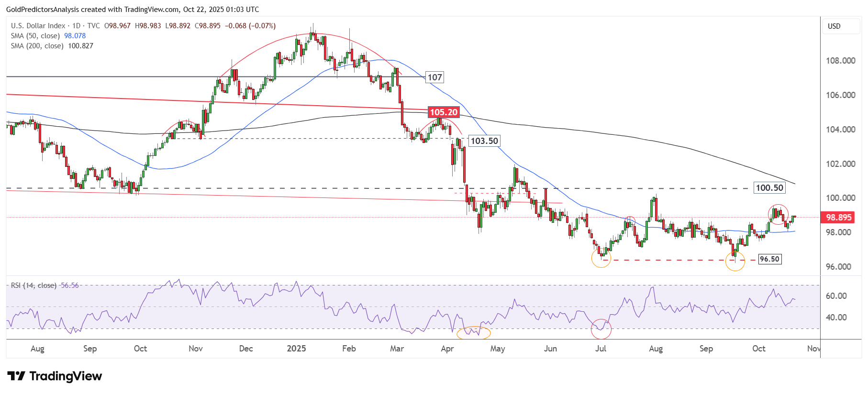Click the 108.000 value on the price scale
868x394 pixels.
point(840,61)
